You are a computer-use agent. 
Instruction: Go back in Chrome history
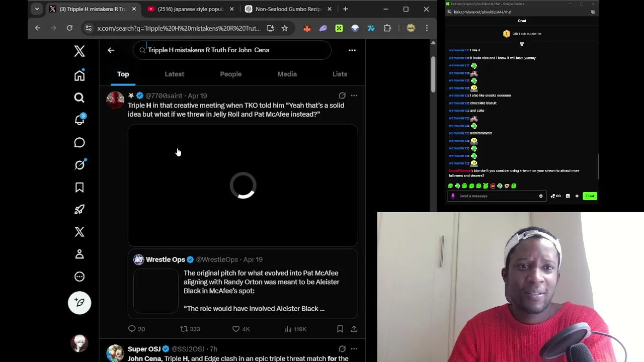(x=37, y=28)
